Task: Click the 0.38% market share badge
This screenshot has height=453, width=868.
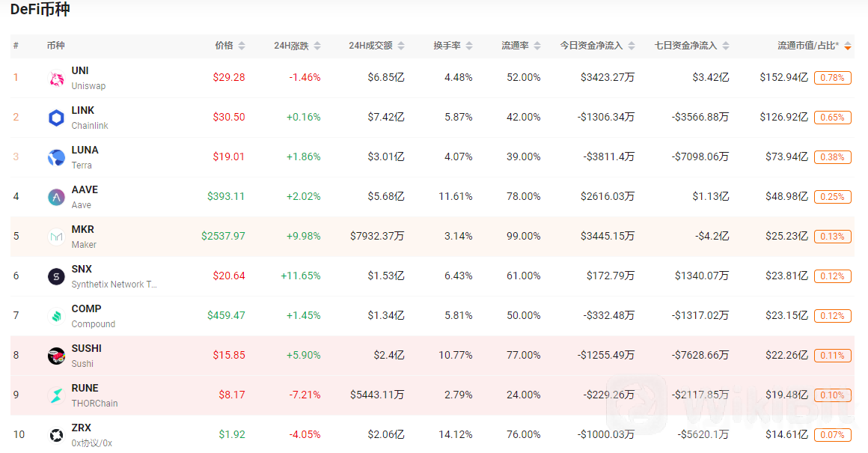Action: (x=833, y=157)
